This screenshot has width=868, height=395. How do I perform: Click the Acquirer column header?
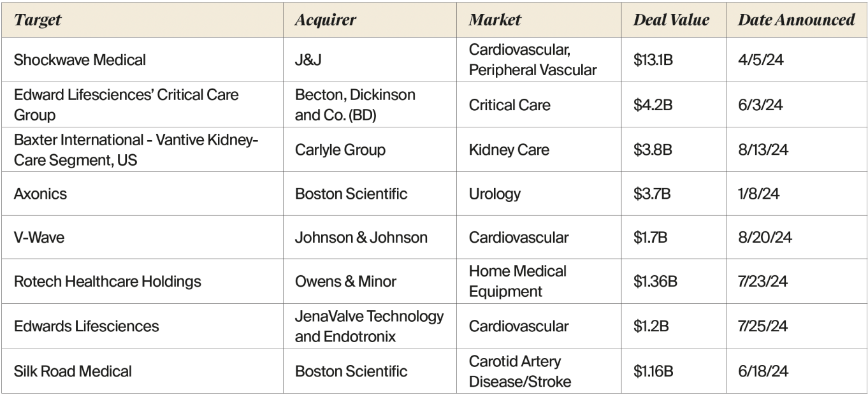[325, 20]
